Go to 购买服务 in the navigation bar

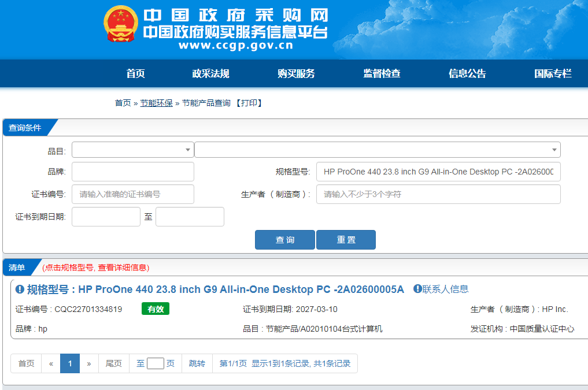(x=296, y=73)
